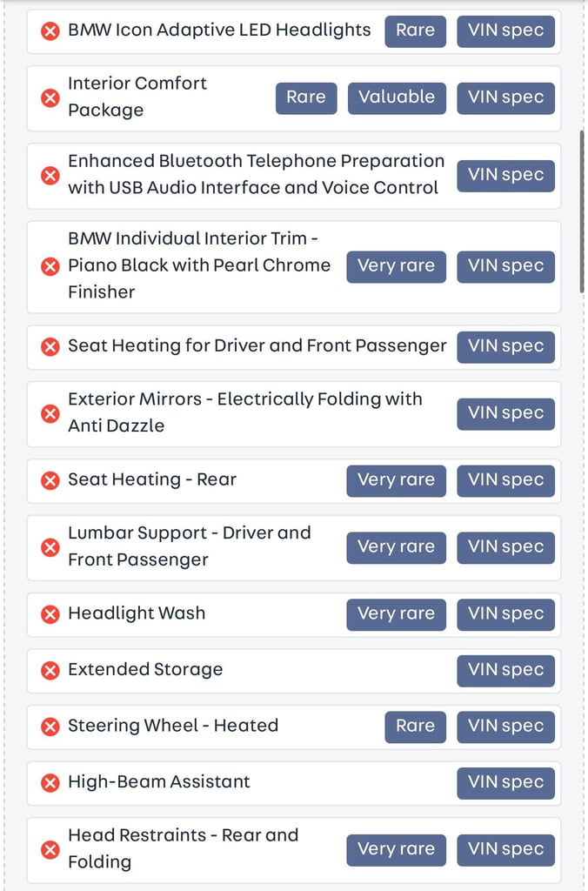Click Rare tag on BMW Icon Adaptive Headlights
Screen dimensions: 588x891
[x=415, y=30]
